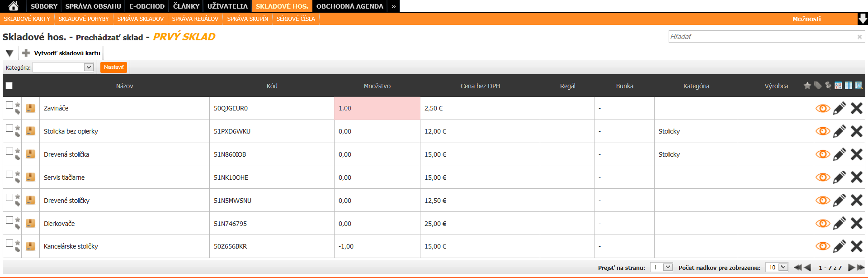
Task: Expand the Možnosti down arrow
Action: (863, 19)
